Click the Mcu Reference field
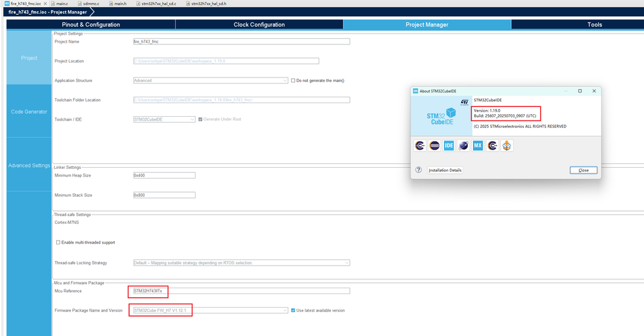Screen dimensions: 644x336 [x=241, y=291]
